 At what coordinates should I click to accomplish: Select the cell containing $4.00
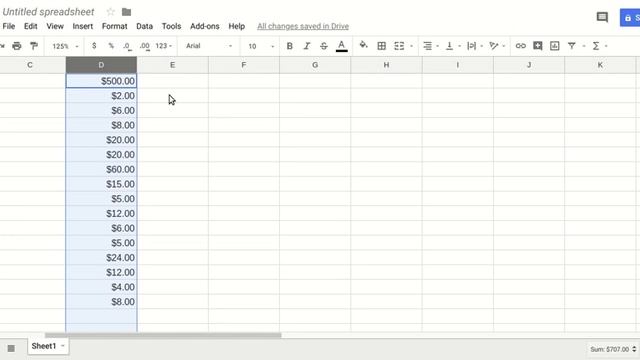tap(101, 287)
